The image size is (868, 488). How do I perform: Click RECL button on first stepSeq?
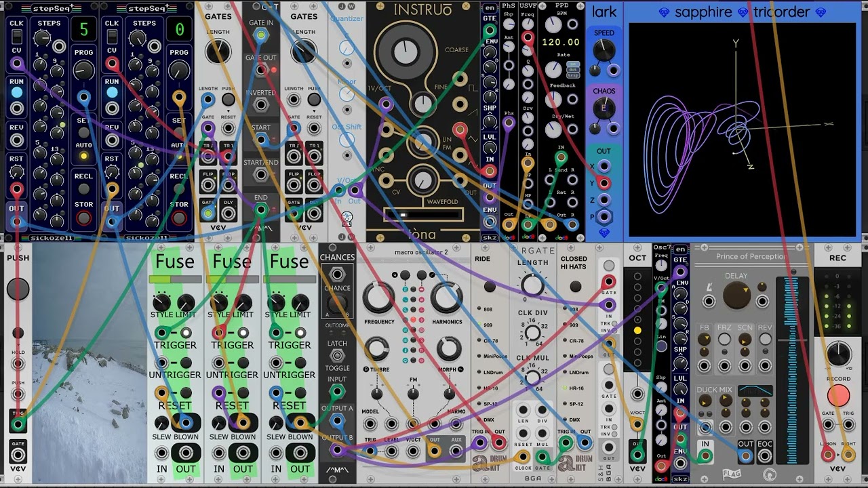(83, 188)
